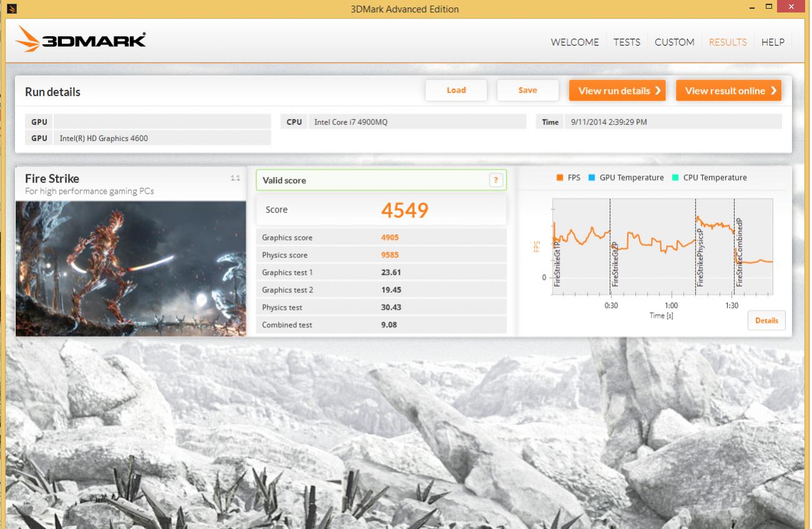This screenshot has width=812, height=529.
Task: Click the 1:00 time axis label
Action: tap(671, 306)
